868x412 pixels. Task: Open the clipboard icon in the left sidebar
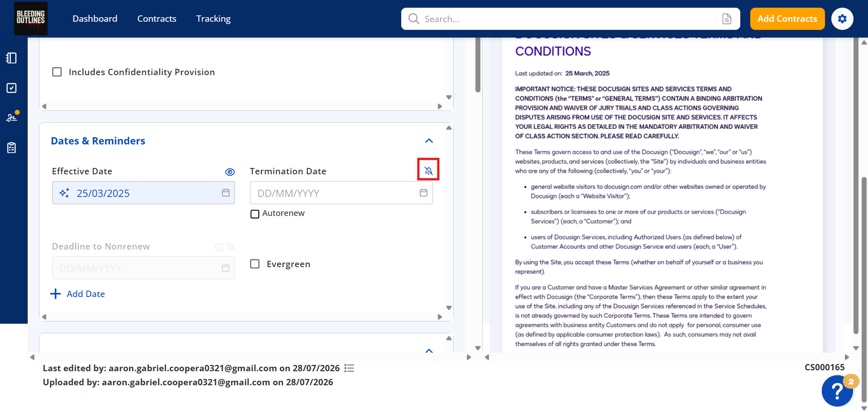(11, 148)
